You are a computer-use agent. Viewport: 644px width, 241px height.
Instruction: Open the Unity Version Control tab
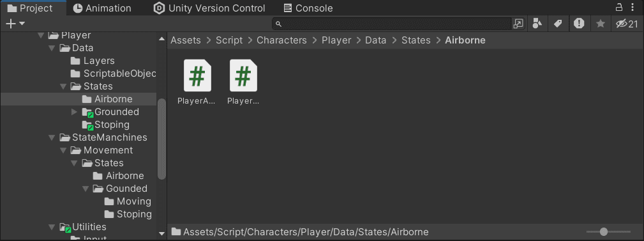(209, 8)
